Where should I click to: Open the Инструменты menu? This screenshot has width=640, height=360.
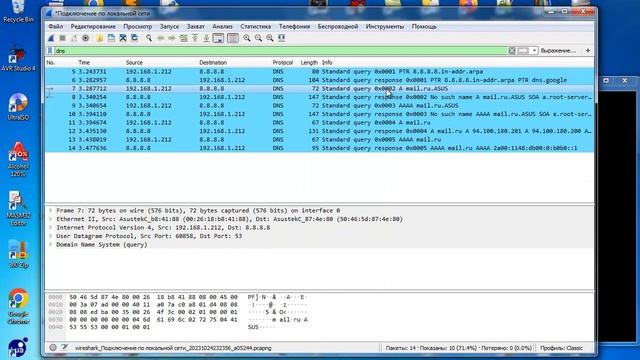385,27
